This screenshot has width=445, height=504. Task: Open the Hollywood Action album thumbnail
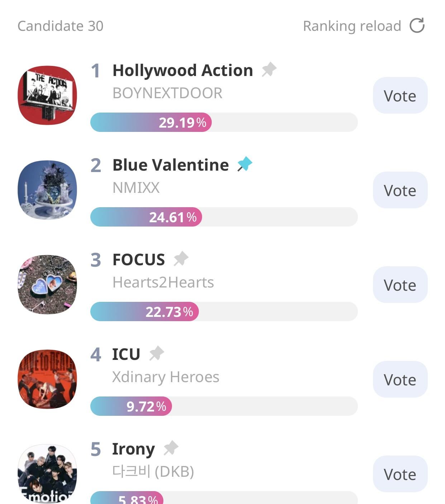pos(47,95)
